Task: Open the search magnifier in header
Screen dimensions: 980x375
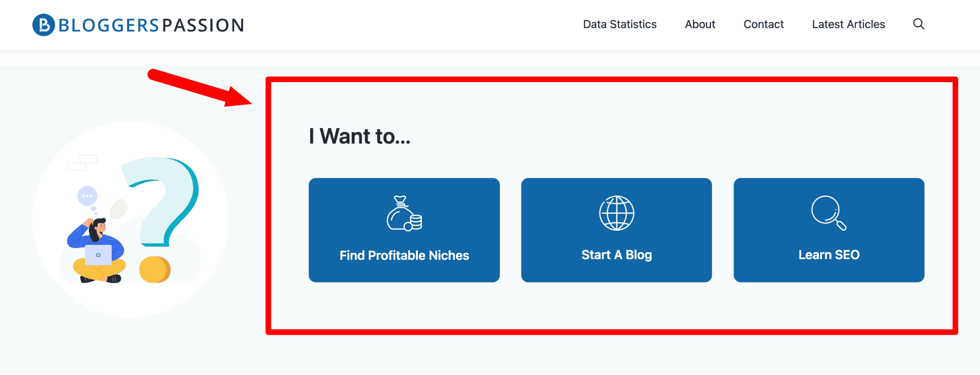Action: click(x=918, y=24)
